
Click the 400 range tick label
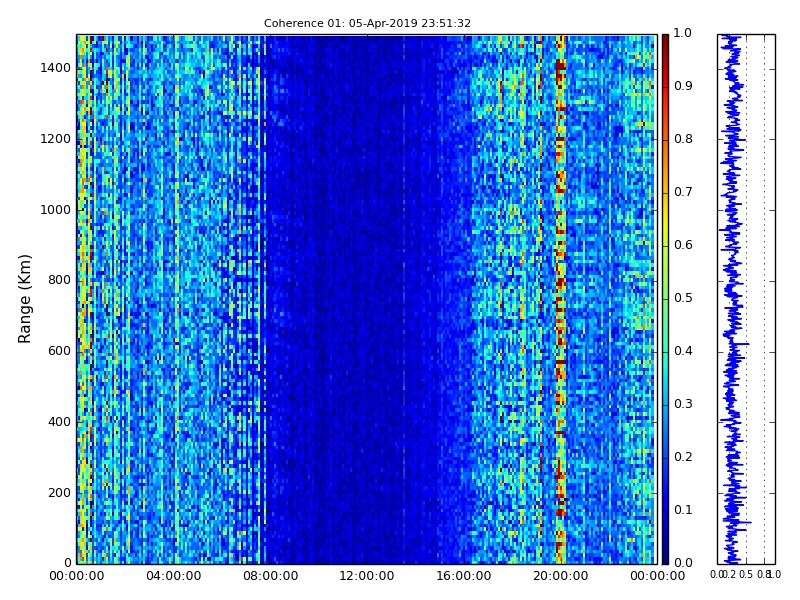(x=59, y=422)
